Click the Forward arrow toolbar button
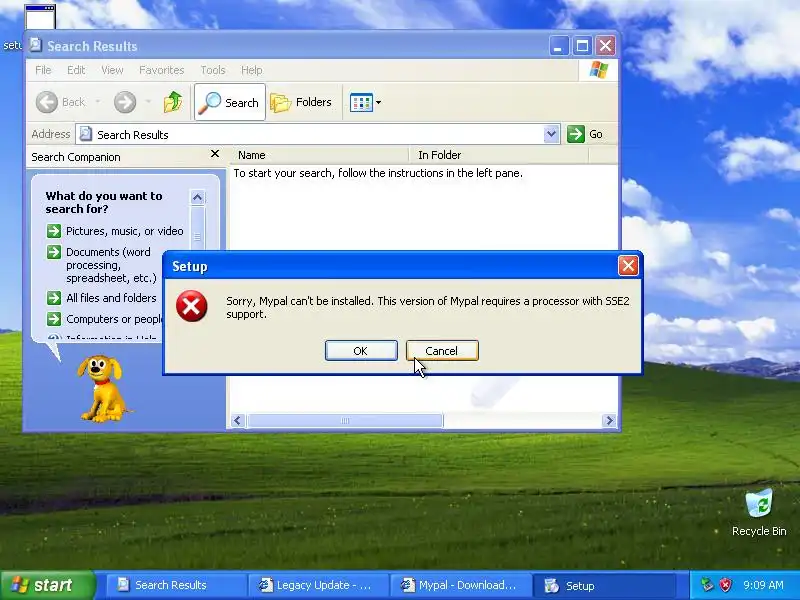Viewport: 800px width, 600px height. pos(125,102)
